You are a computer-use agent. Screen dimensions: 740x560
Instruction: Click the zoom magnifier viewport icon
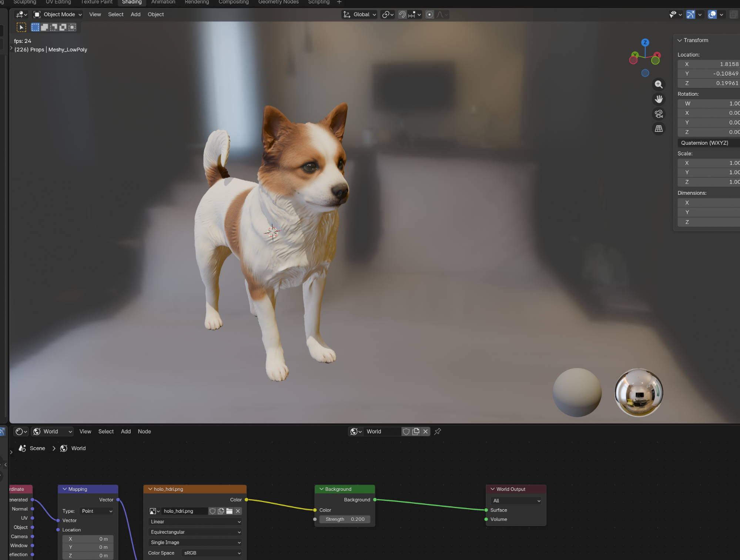click(658, 84)
